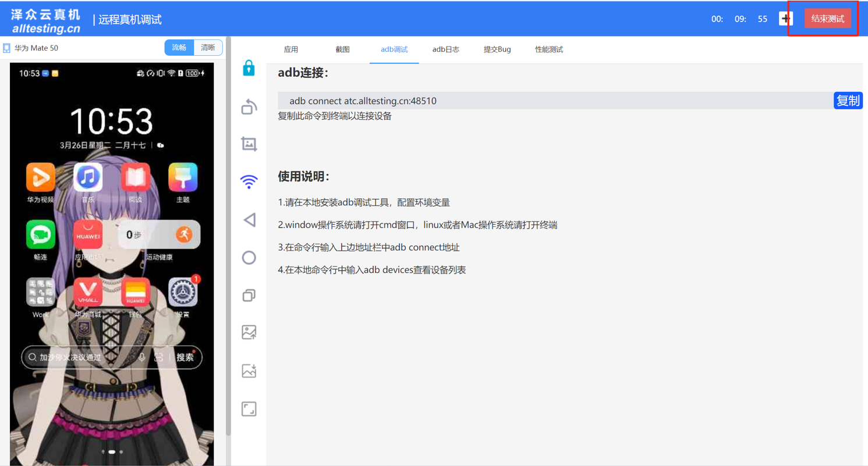Open the 性能测试 tab

coord(549,49)
